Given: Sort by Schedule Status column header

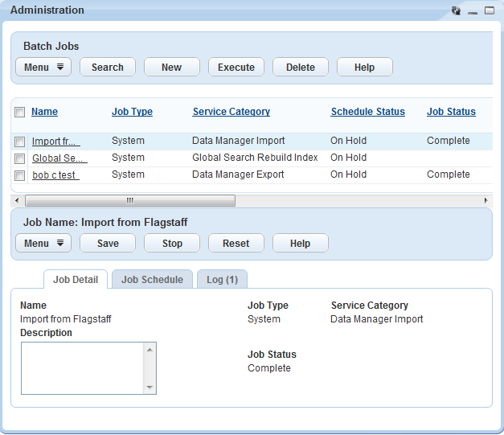Looking at the screenshot, I should pos(367,112).
